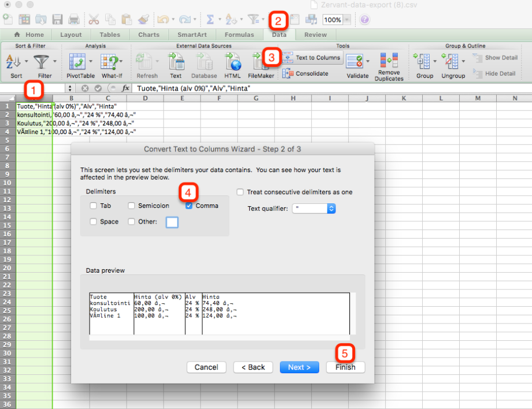The image size is (532, 409).
Task: Import data from HTML source
Action: coord(232,66)
